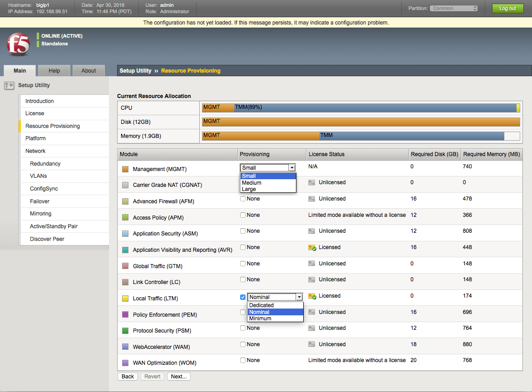Click the ASM Unlicensed status icon
This screenshot has width=532, height=392.
pyautogui.click(x=311, y=231)
